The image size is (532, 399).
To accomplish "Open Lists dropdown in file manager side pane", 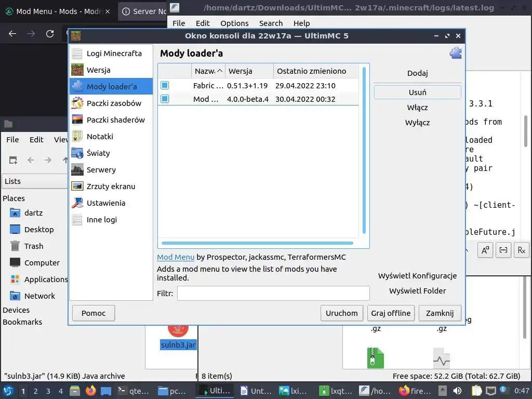I will 35,181.
